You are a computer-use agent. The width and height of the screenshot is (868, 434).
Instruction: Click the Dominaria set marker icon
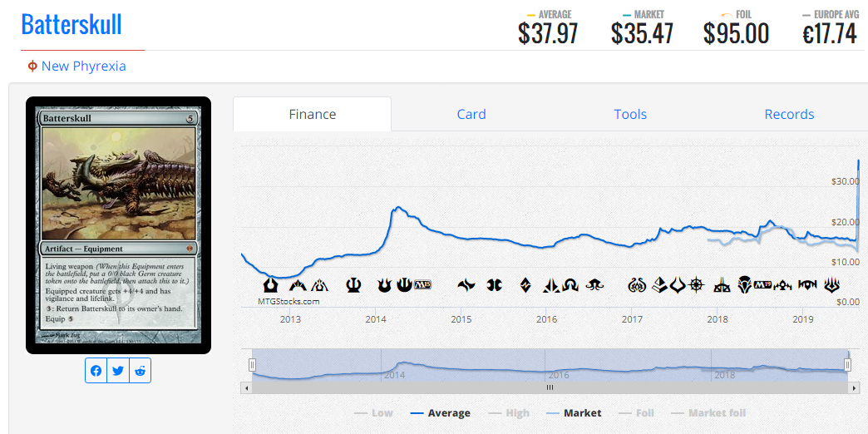[745, 286]
